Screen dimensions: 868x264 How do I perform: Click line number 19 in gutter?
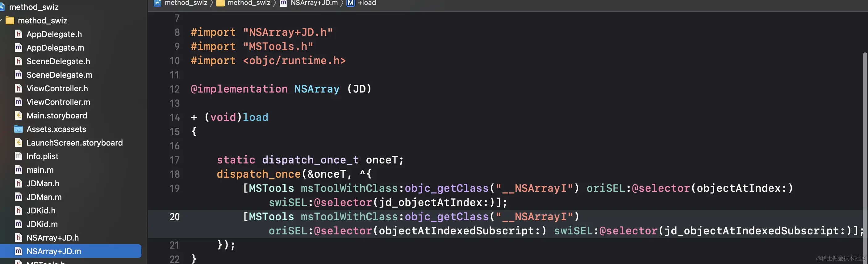174,188
